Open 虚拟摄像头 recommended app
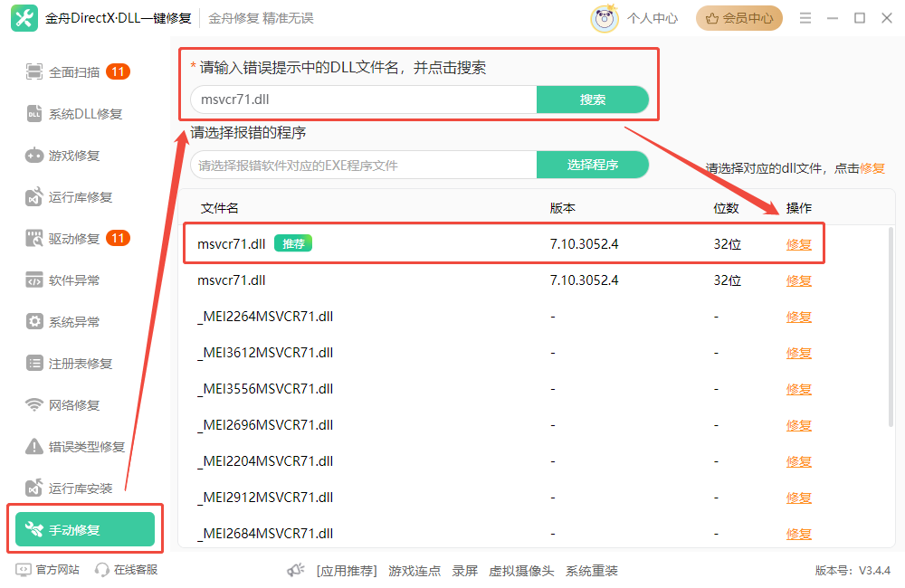The image size is (905, 588). (521, 571)
